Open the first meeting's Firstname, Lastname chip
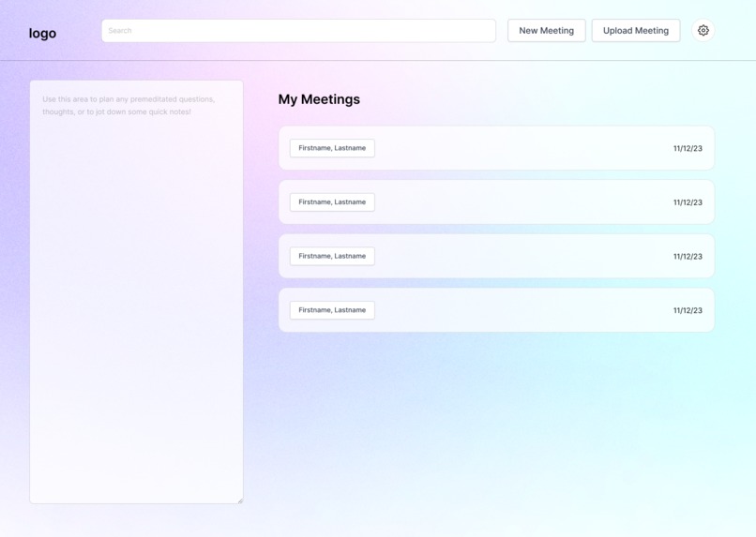 tap(332, 148)
